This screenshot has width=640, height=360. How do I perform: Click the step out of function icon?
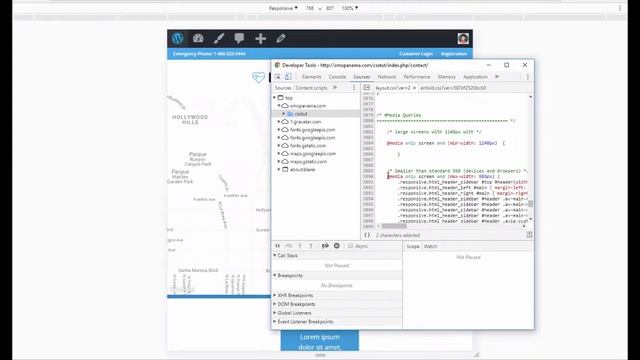[x=311, y=246]
